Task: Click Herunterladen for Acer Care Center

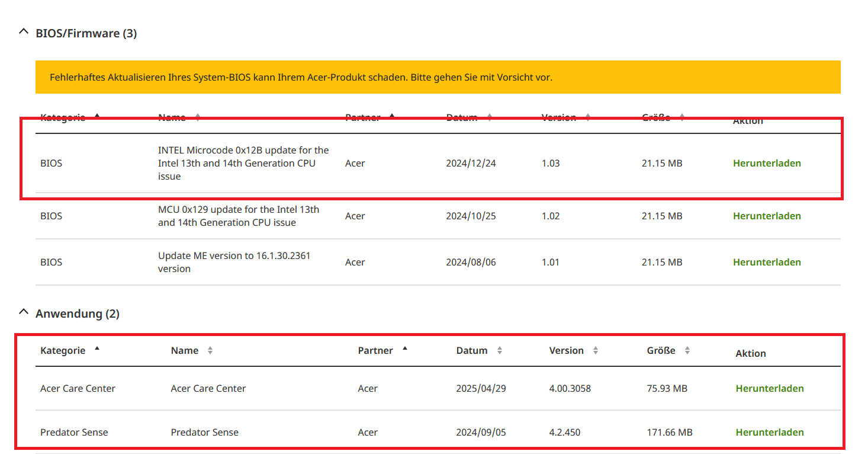Action: pyautogui.click(x=770, y=388)
